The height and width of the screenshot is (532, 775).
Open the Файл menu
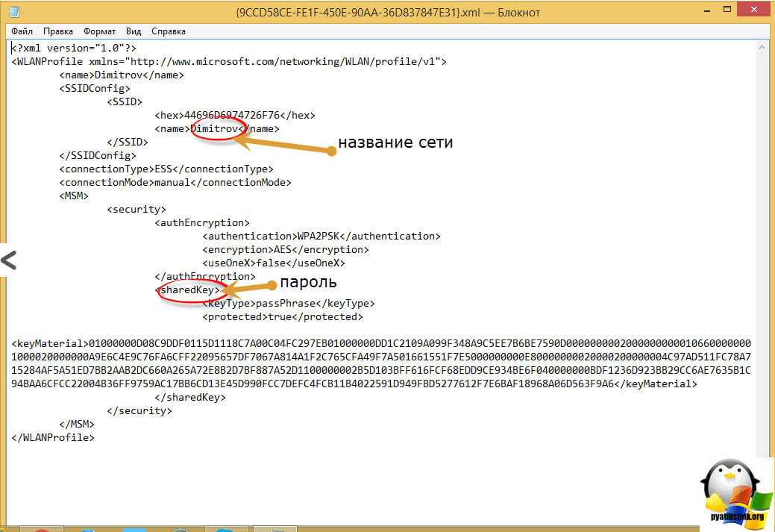[22, 31]
